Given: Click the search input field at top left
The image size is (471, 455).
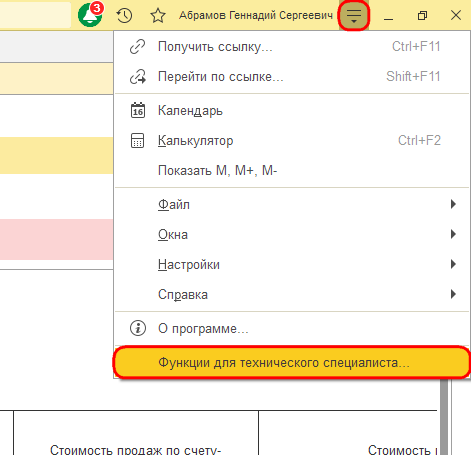Looking at the screenshot, I should [35, 15].
